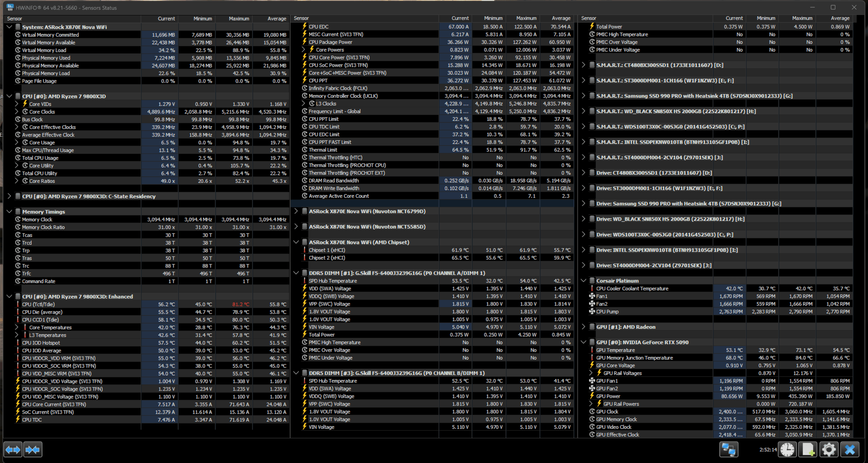The image size is (868, 463).
Task: Expand the C-State Residency section
Action: (x=9, y=196)
